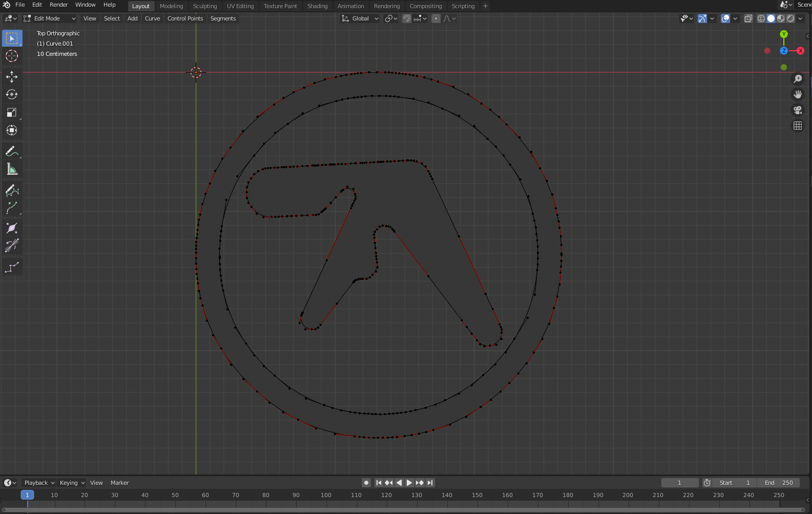
Task: Select the Rotate tool
Action: click(12, 94)
